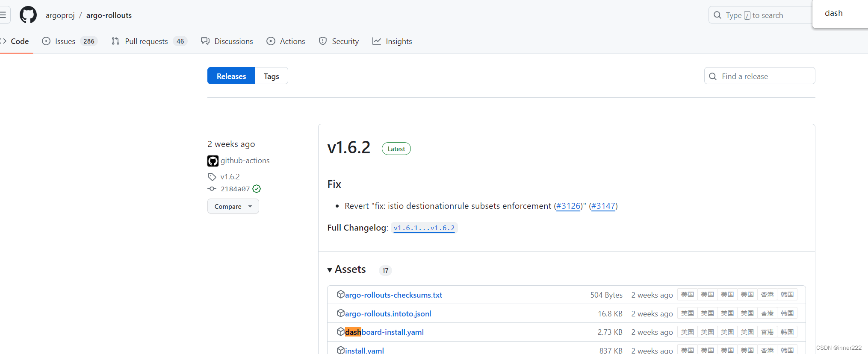Click 香港 mirror for argo-rollouts-checksums.txt
The width and height of the screenshot is (868, 354).
(767, 295)
